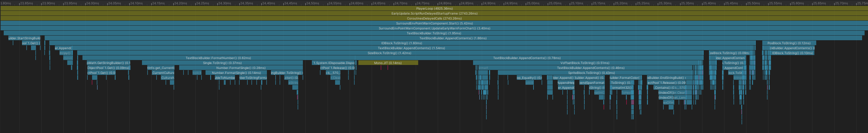Select the ingBuilder.ToString() sample
The height and width of the screenshot is (133, 868).
pos(287,73)
